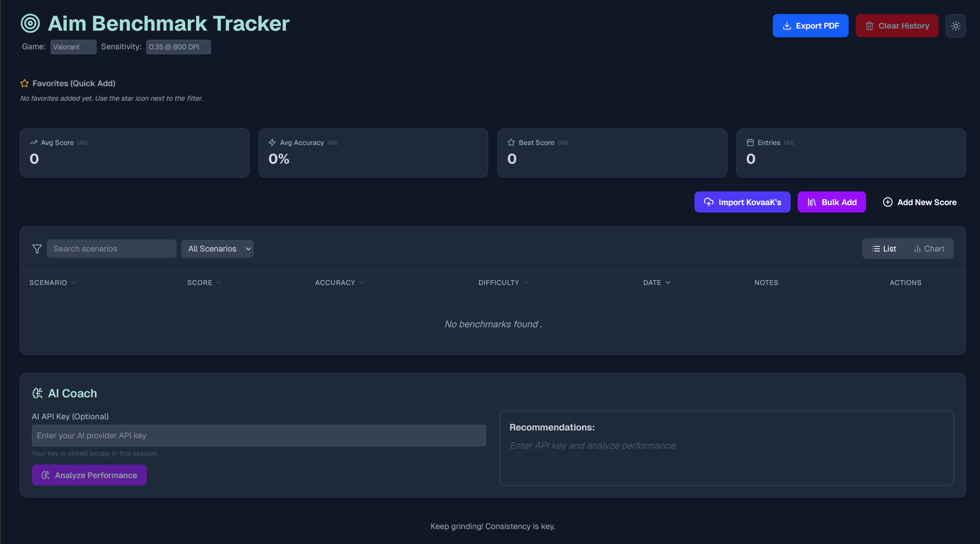Open the All Scenarios dropdown

pos(217,249)
